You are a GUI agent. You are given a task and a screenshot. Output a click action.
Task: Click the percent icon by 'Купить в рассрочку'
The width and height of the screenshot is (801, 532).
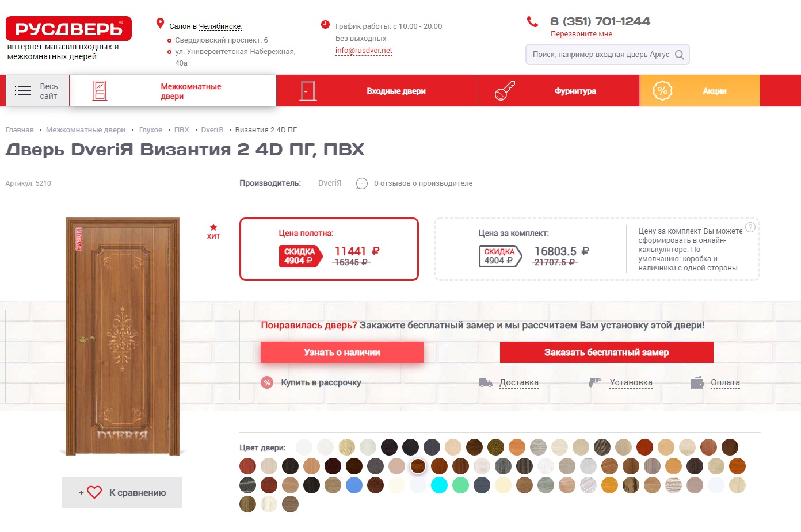(x=267, y=382)
